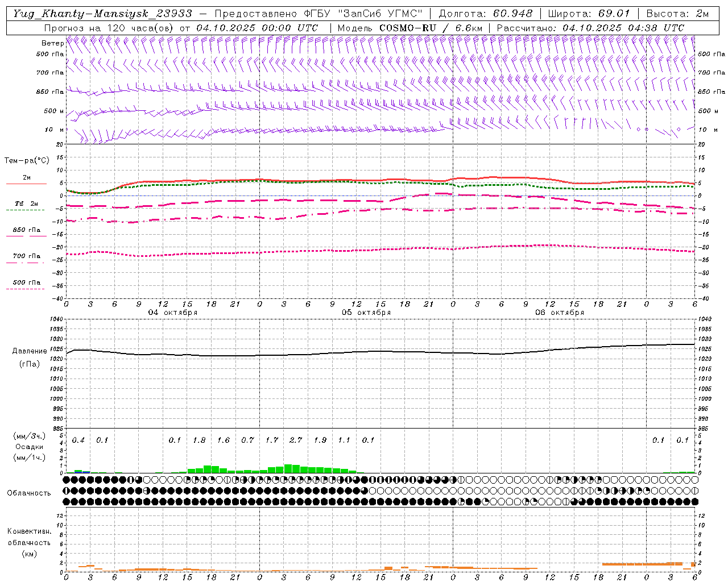Select the Облачность cloud cover label

click(x=29, y=493)
